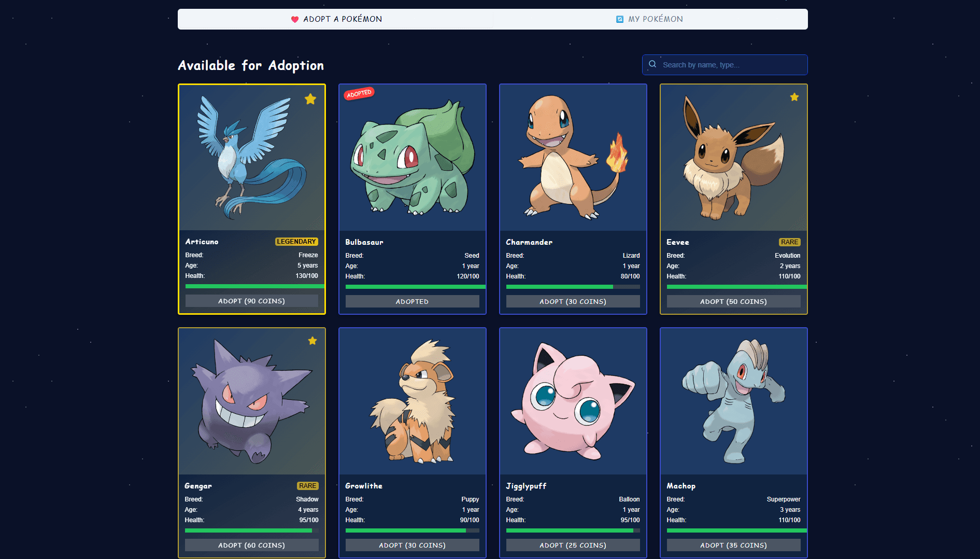
Task: Click the Articuno artwork
Action: pos(252,157)
